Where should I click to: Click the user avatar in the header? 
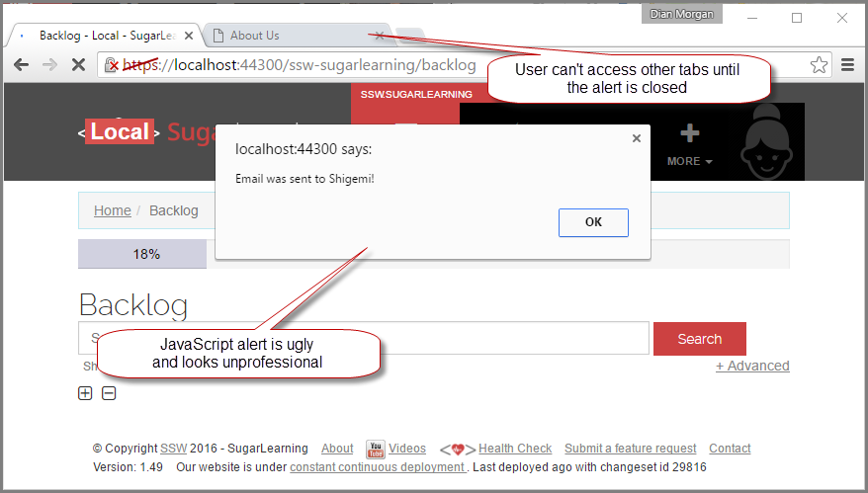[773, 141]
